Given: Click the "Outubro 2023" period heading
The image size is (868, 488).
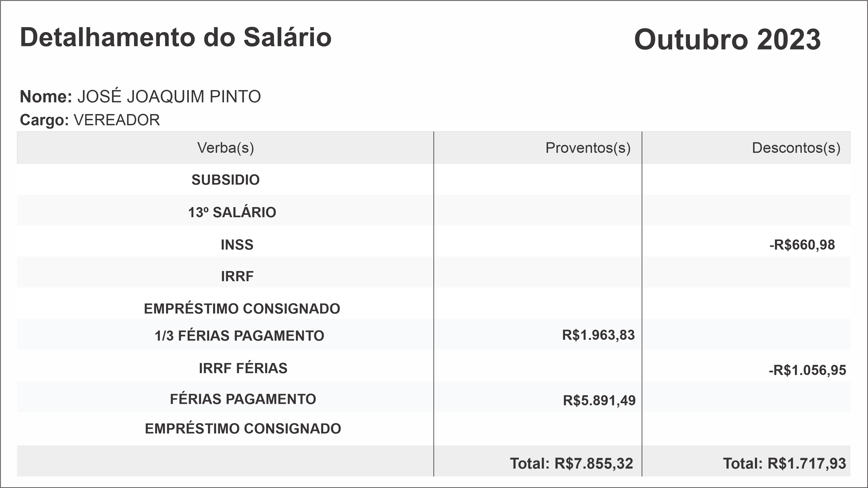Looking at the screenshot, I should tap(727, 40).
